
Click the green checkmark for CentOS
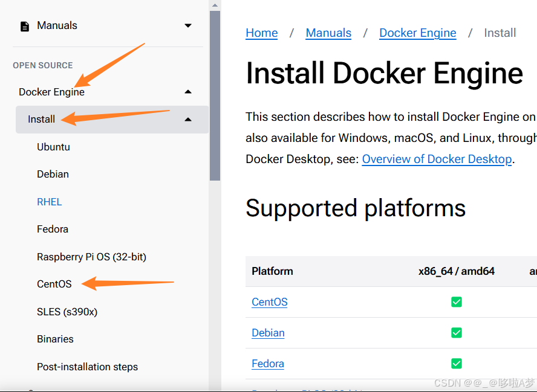(x=457, y=301)
